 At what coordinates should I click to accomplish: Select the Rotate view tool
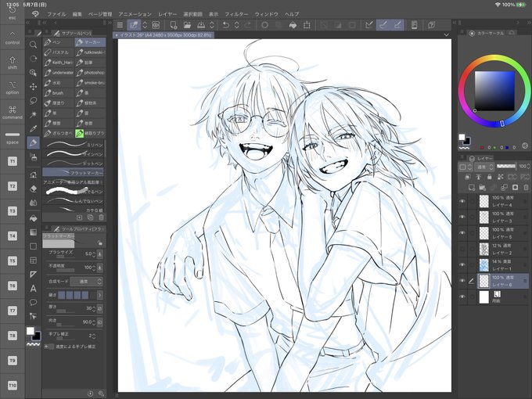click(33, 59)
